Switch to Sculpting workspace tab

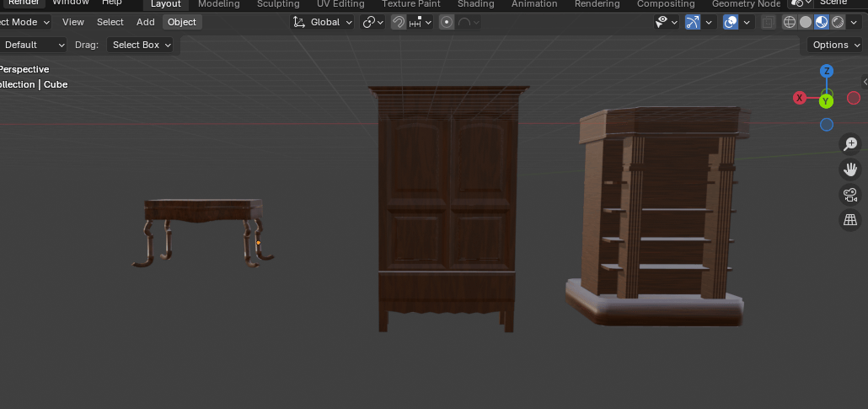click(x=278, y=4)
